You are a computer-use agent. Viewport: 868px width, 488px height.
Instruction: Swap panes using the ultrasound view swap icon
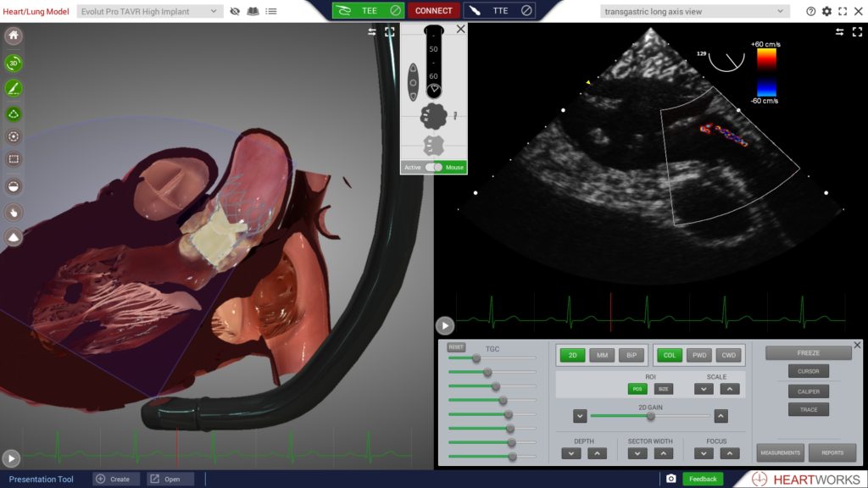coord(840,32)
